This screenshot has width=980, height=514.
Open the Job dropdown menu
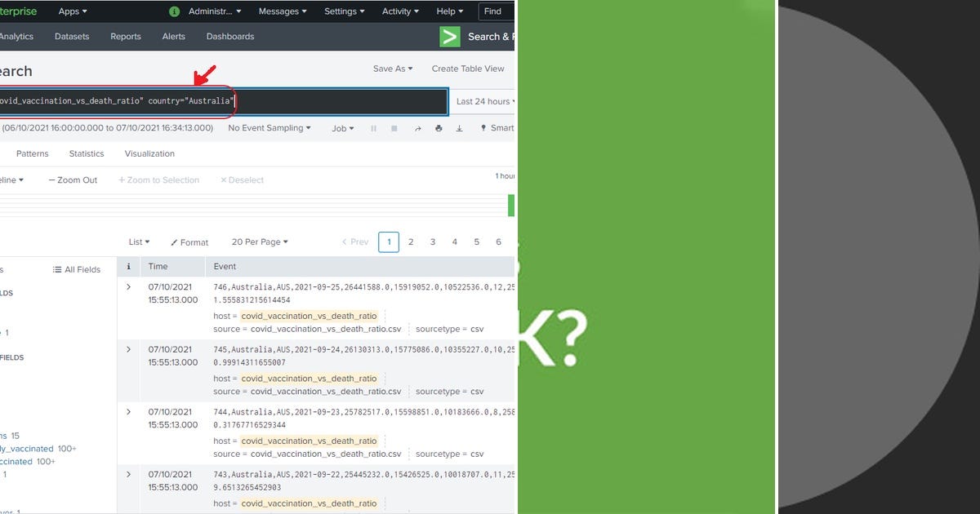coord(342,128)
